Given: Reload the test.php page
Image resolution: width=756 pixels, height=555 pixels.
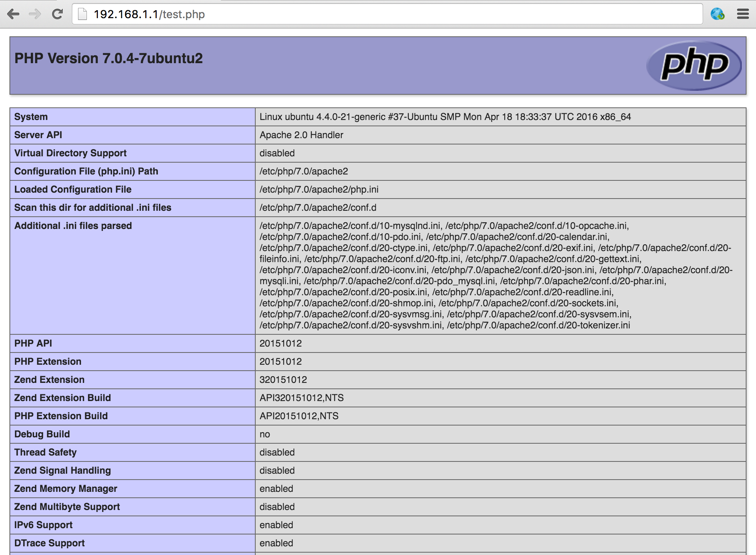Looking at the screenshot, I should click(58, 14).
